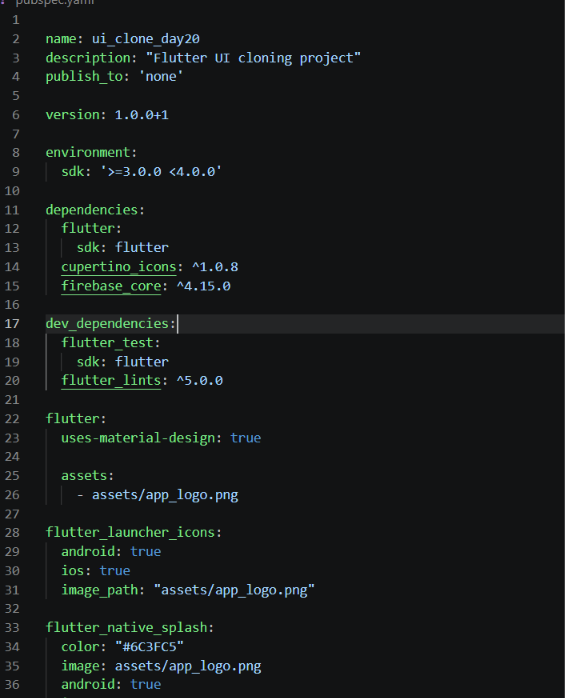The height and width of the screenshot is (698, 565).
Task: Place cursor on dev_dependencies key
Action: 107,324
